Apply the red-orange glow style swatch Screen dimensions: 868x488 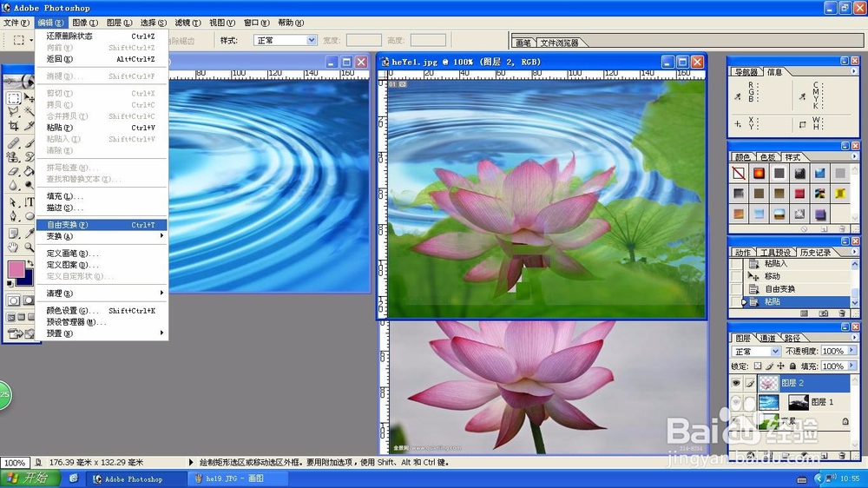pyautogui.click(x=759, y=174)
